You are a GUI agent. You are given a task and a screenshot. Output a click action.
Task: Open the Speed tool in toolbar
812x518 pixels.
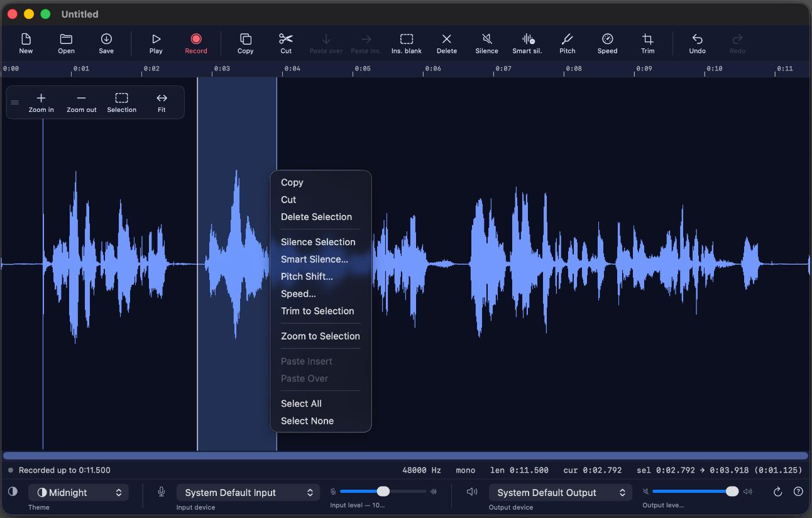[608, 43]
